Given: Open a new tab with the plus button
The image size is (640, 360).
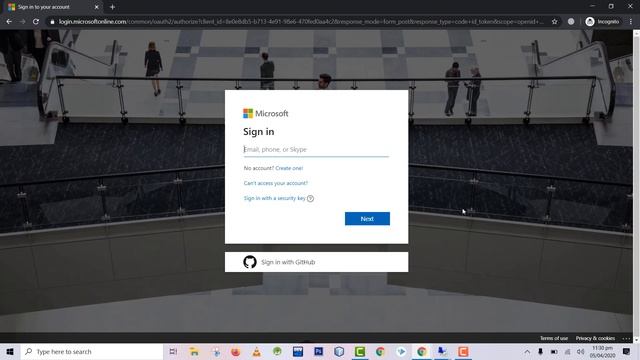Looking at the screenshot, I should coord(112,7).
